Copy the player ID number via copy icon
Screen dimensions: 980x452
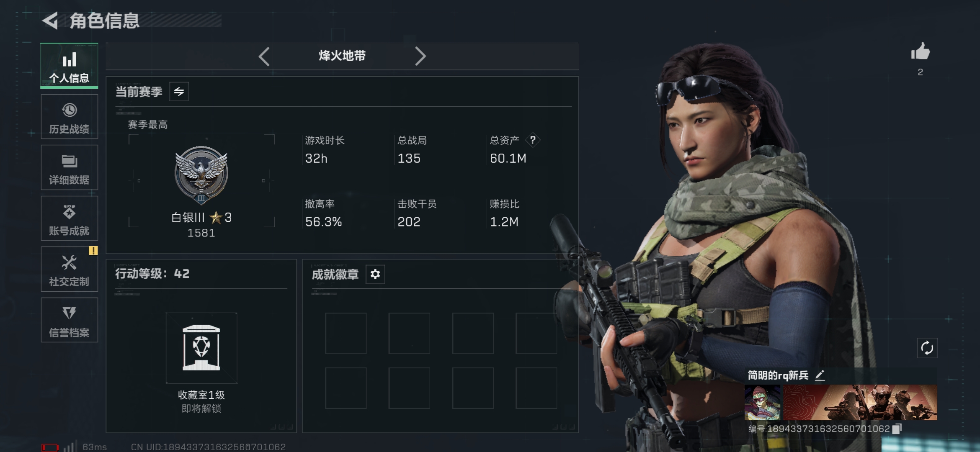897,429
